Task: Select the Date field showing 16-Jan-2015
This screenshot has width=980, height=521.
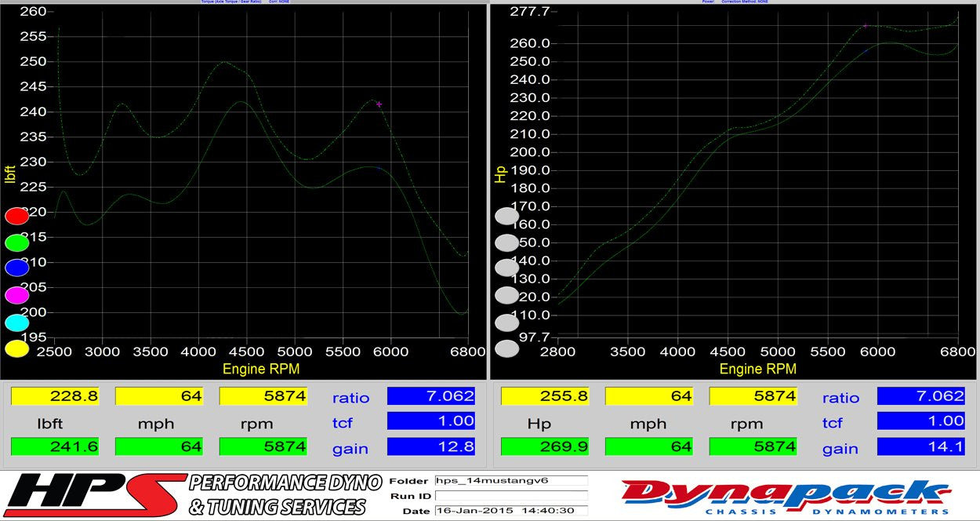Action: (x=510, y=511)
